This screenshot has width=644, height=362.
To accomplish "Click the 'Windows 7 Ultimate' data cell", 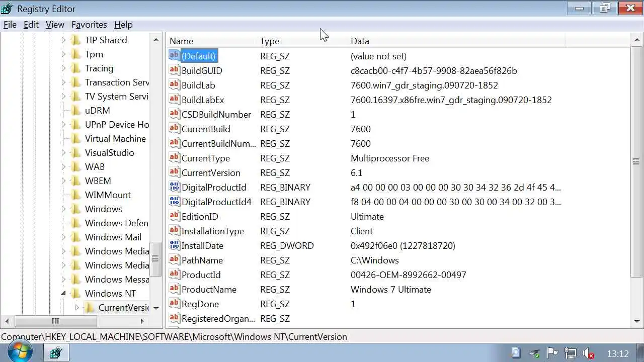I will pos(391,289).
